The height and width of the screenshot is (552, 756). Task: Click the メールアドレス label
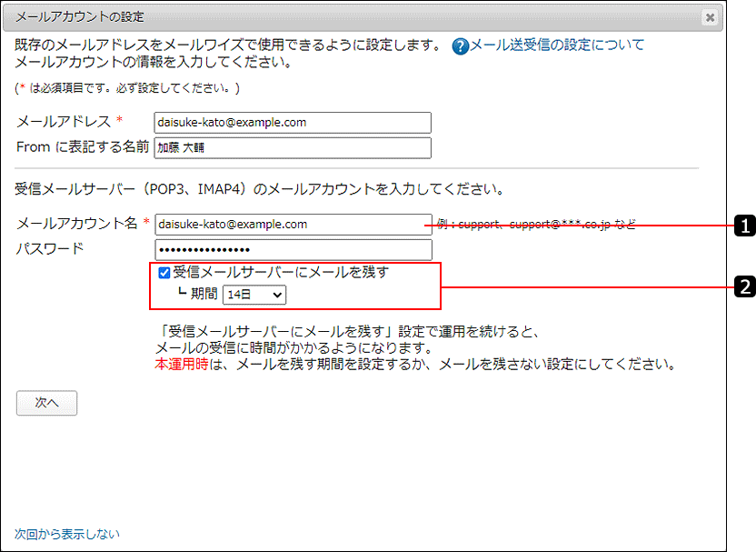coord(64,122)
